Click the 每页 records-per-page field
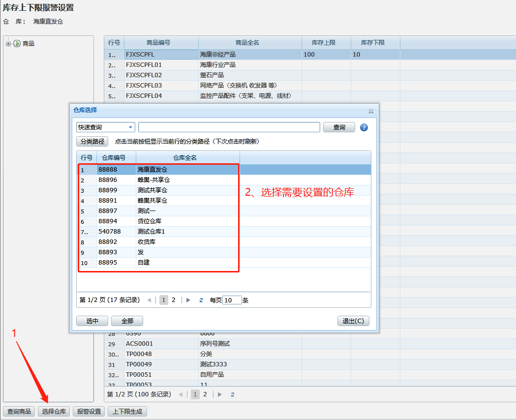516x420 pixels. pyautogui.click(x=232, y=300)
